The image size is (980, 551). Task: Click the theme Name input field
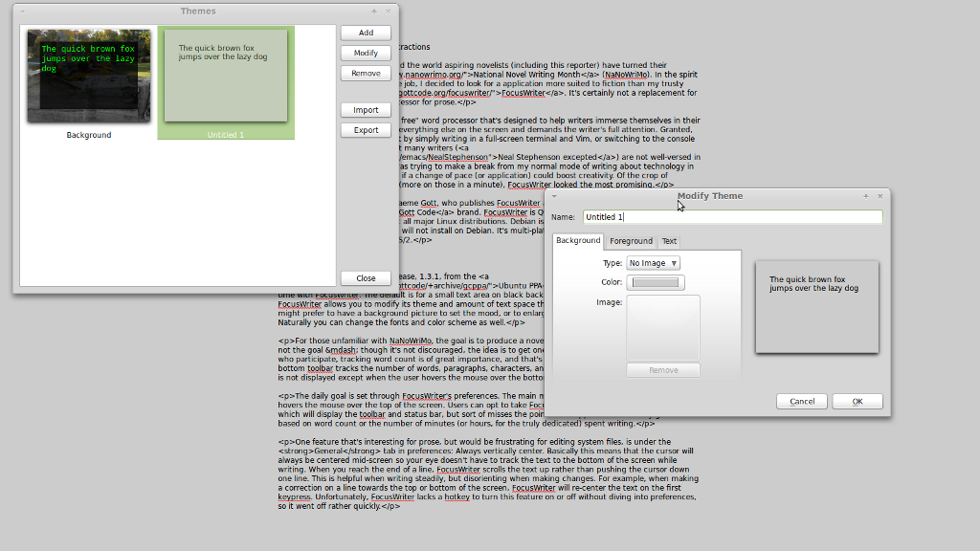point(732,217)
